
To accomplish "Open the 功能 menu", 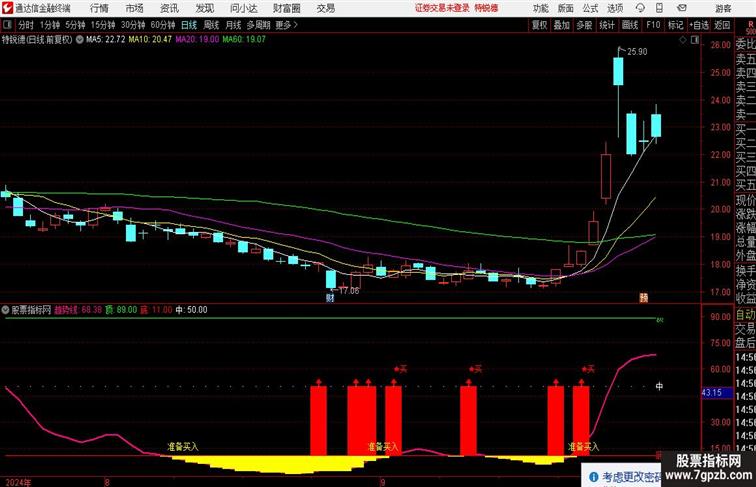I will [540, 8].
